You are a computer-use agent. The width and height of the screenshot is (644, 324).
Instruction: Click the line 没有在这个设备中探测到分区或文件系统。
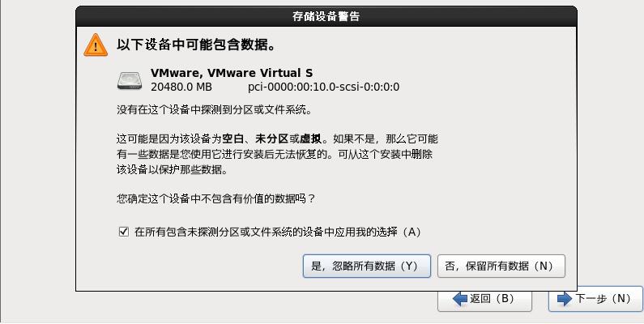pos(215,110)
